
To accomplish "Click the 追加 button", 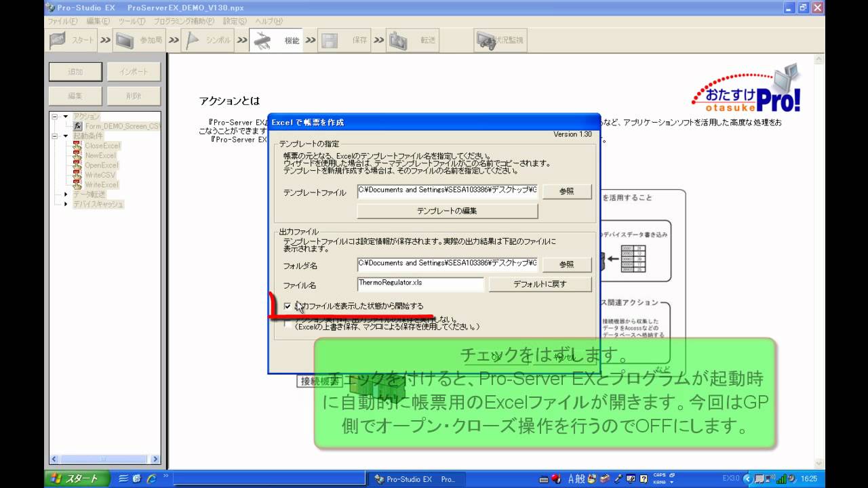I will click(x=75, y=72).
